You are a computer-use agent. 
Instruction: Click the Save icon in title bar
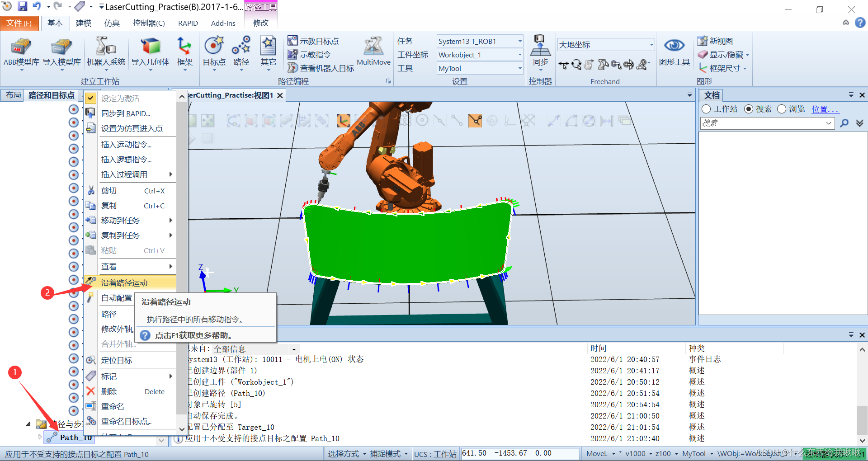(x=22, y=6)
